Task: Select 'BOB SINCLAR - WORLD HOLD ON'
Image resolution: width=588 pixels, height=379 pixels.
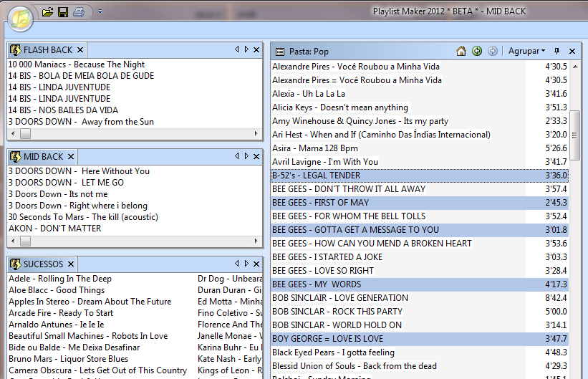Action: [337, 325]
